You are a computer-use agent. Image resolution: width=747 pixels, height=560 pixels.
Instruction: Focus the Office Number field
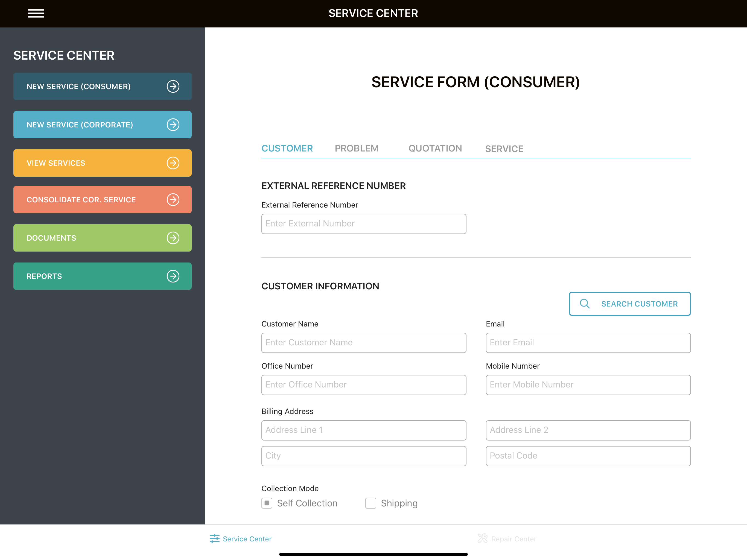pyautogui.click(x=364, y=385)
